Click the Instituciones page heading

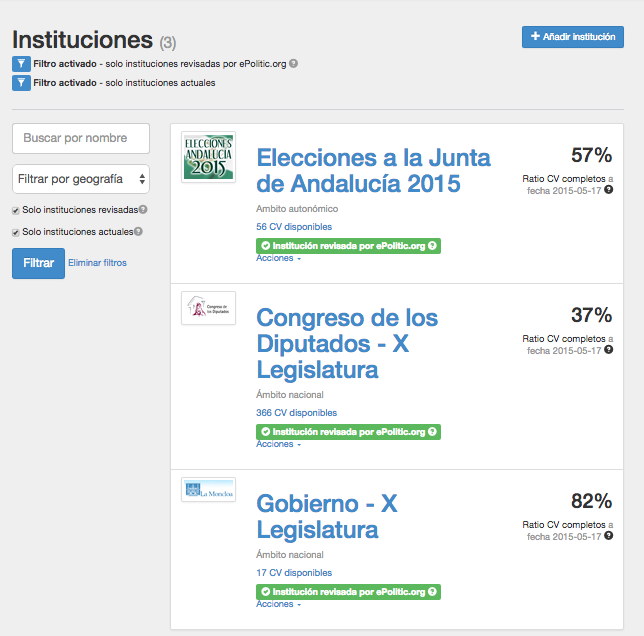tap(83, 40)
